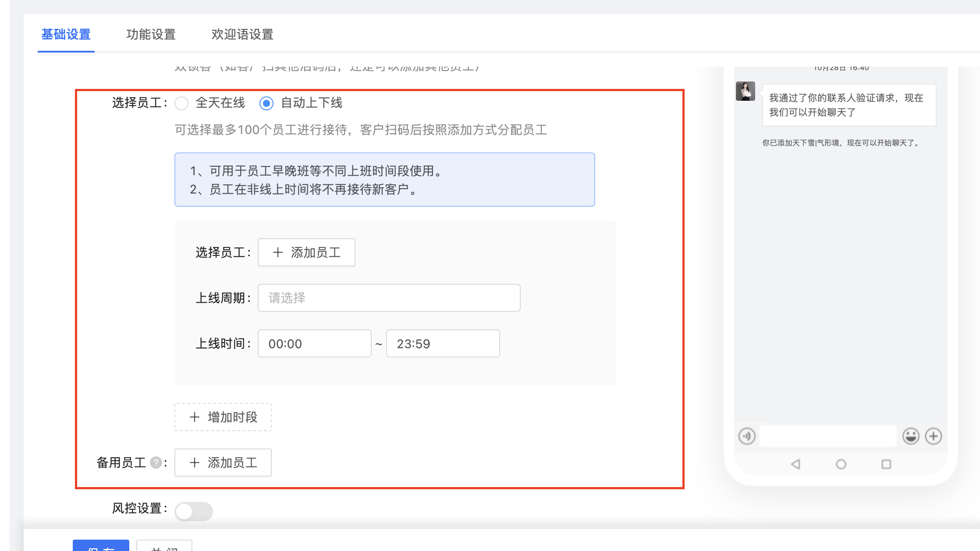
Task: Open the 功能设置 tab
Action: coord(151,34)
